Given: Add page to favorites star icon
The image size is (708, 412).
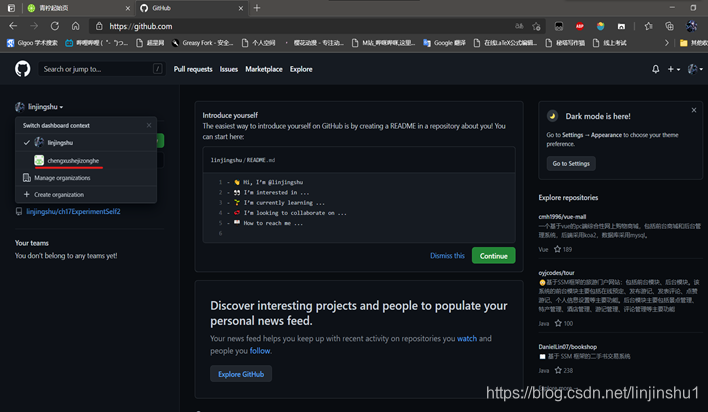Looking at the screenshot, I should [x=536, y=26].
